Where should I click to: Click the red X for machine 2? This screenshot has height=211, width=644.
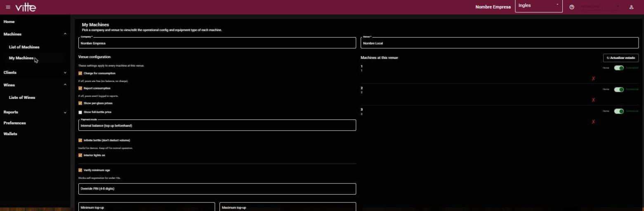pos(593,100)
